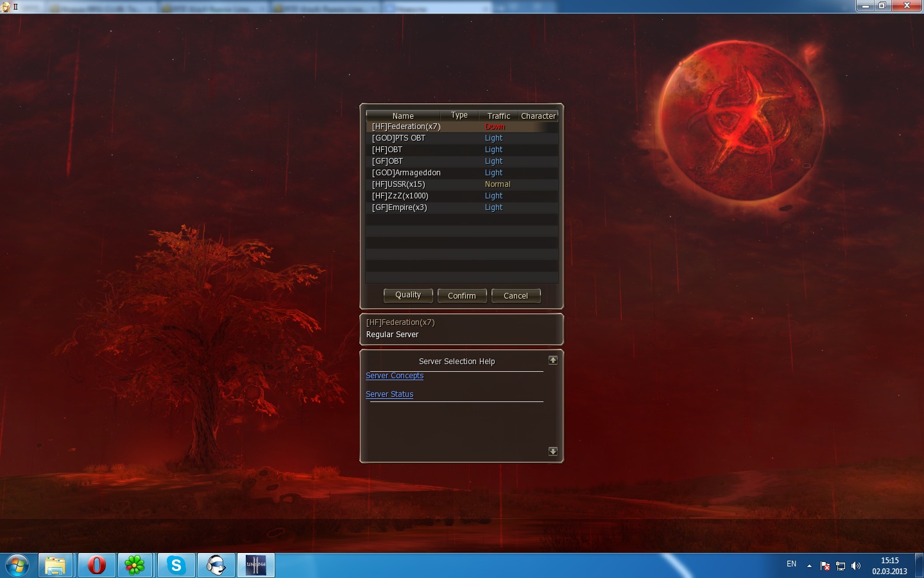Click the Light traffic status of [GOD]Armageddon
This screenshot has height=578, width=924.
(493, 173)
